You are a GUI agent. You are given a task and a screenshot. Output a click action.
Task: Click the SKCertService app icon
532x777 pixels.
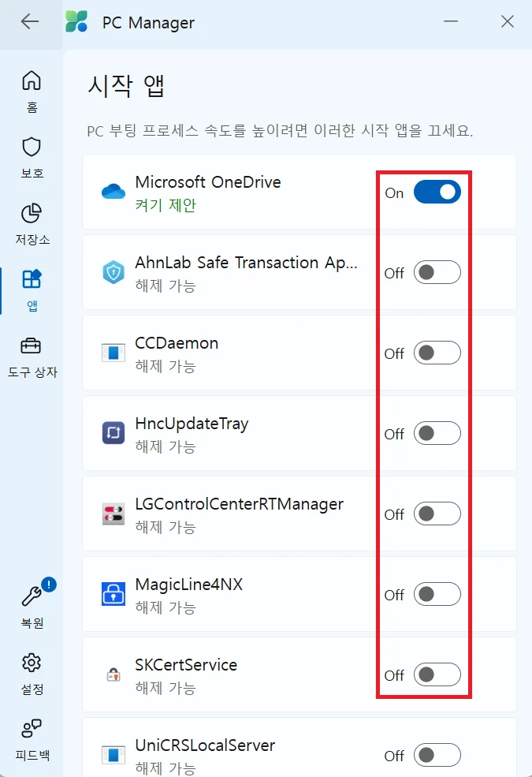(x=113, y=674)
